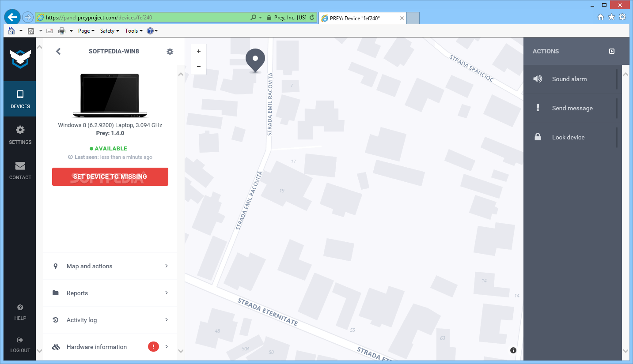The width and height of the screenshot is (633, 364).
Task: Open device settings gear for SOFTPEDIA-WIN8
Action: pyautogui.click(x=170, y=51)
